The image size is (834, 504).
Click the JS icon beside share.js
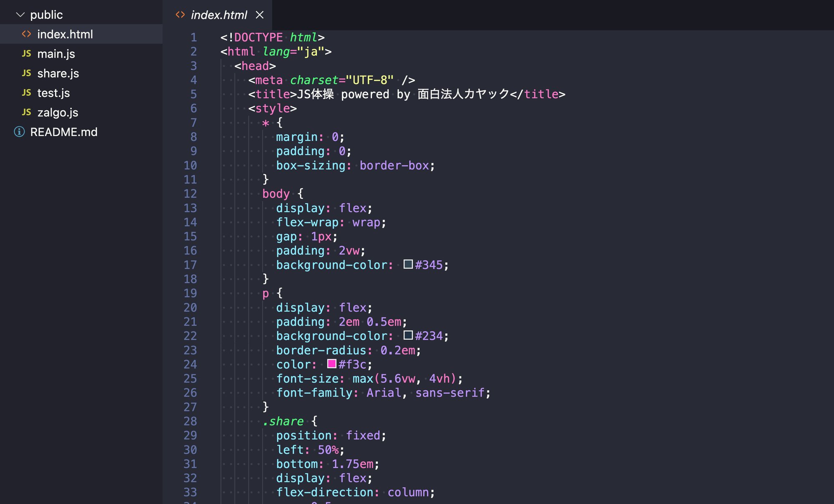coord(26,73)
